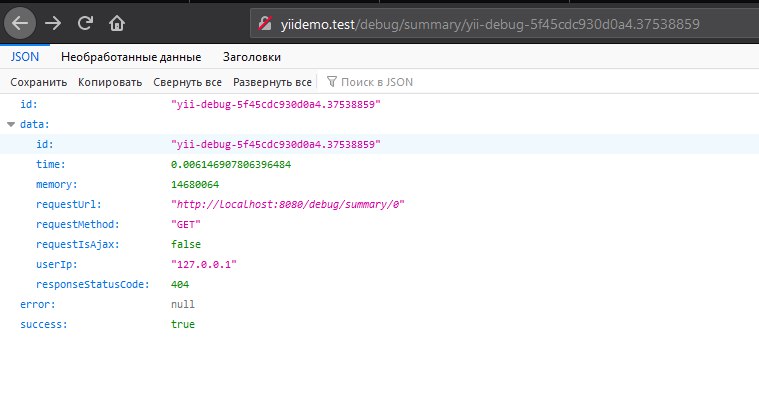Viewport: 759px width, 397px height.
Task: Click Развернуть все to expand all
Action: point(272,82)
